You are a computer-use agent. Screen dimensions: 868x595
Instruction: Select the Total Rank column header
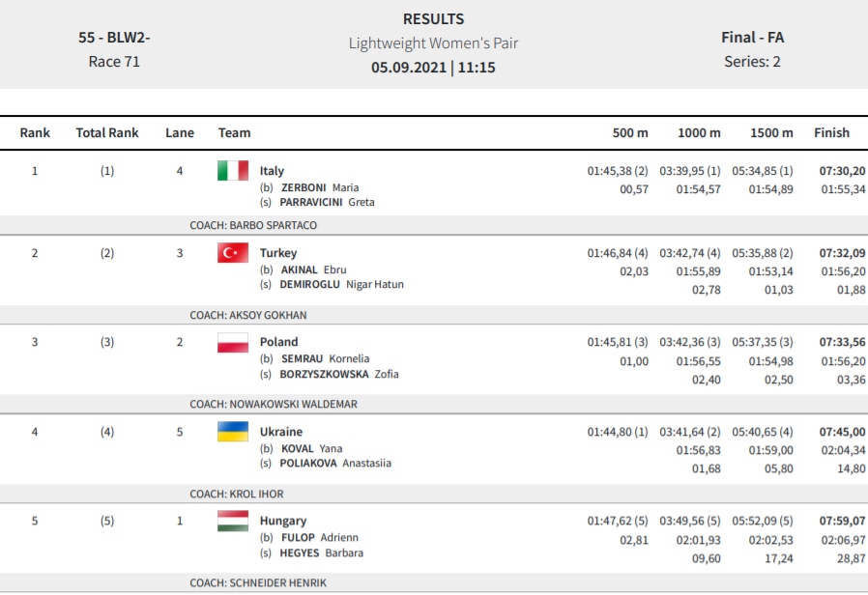pyautogui.click(x=107, y=132)
